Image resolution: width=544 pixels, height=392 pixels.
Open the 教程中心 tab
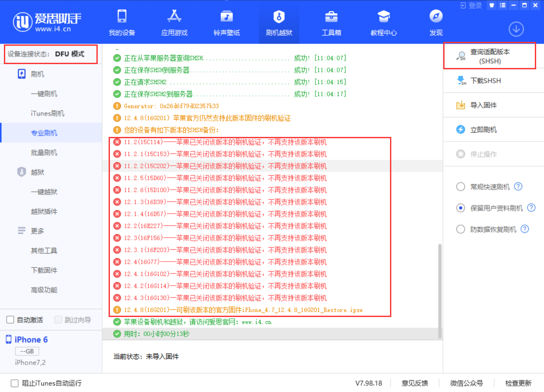point(383,23)
